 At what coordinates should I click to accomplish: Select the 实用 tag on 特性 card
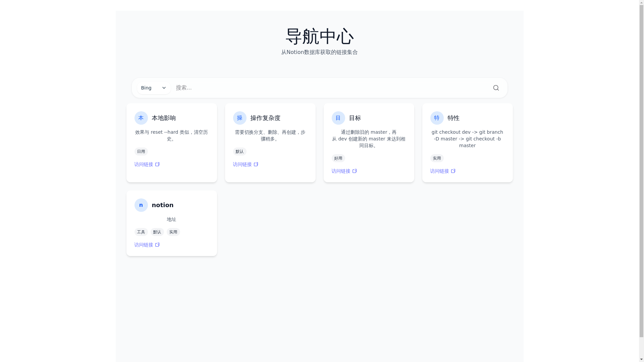[437, 158]
